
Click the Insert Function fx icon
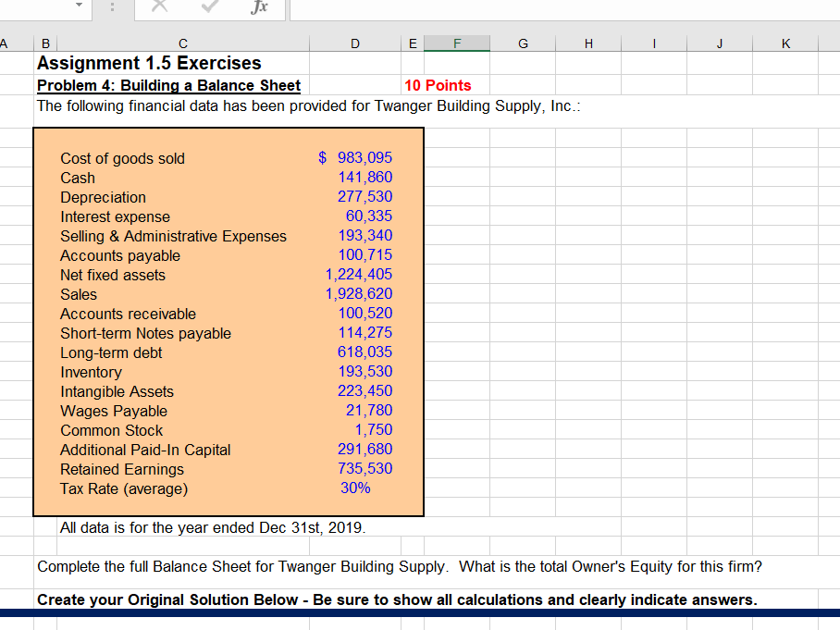pos(259,6)
